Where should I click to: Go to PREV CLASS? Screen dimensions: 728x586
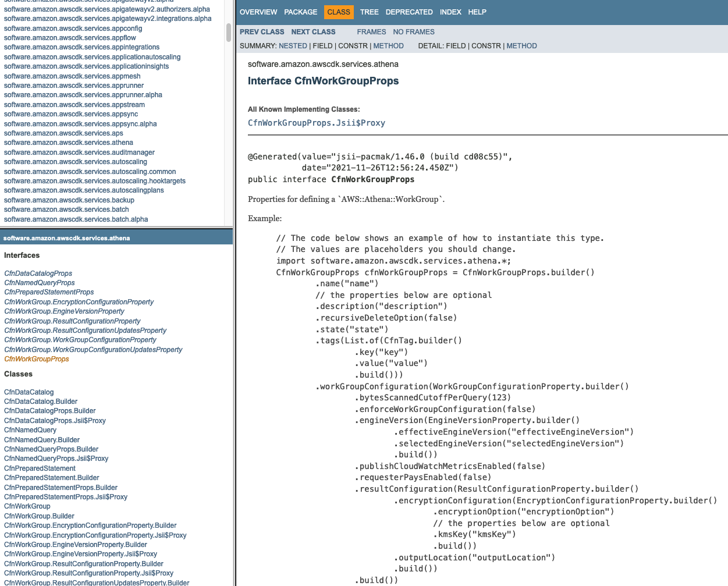click(x=262, y=32)
